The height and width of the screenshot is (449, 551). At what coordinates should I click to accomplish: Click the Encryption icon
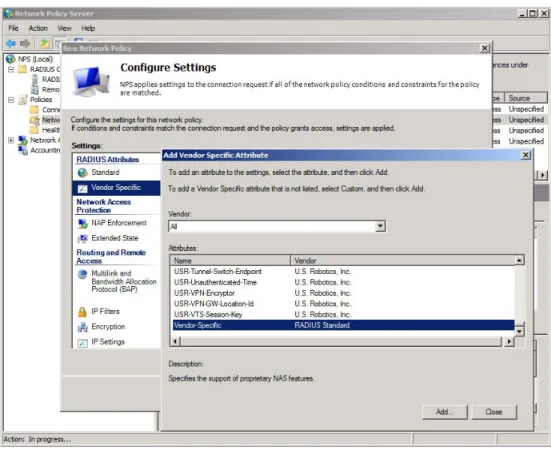[83, 327]
